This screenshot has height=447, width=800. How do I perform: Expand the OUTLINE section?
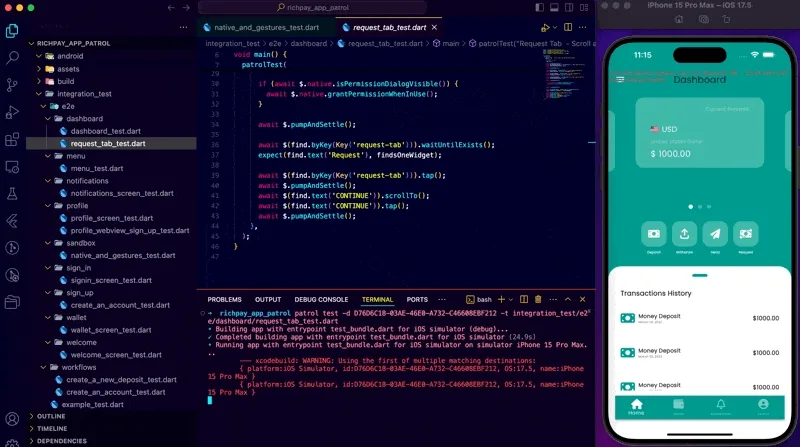[32, 416]
